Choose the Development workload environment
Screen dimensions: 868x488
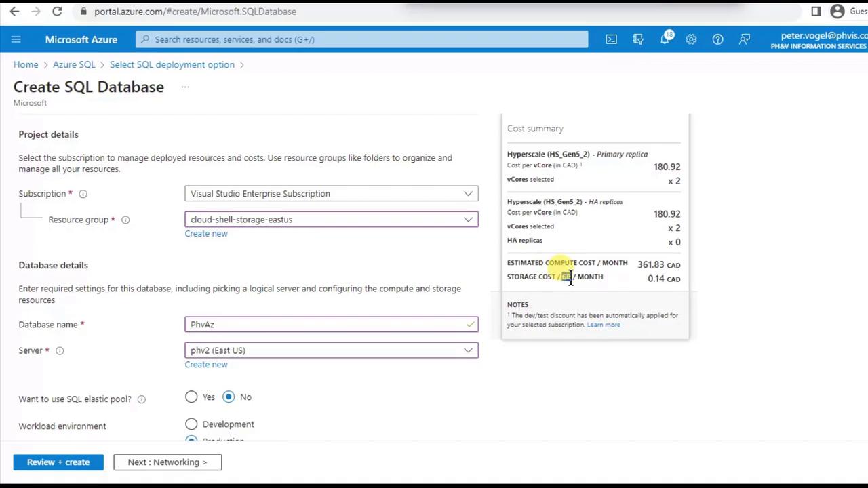click(191, 424)
